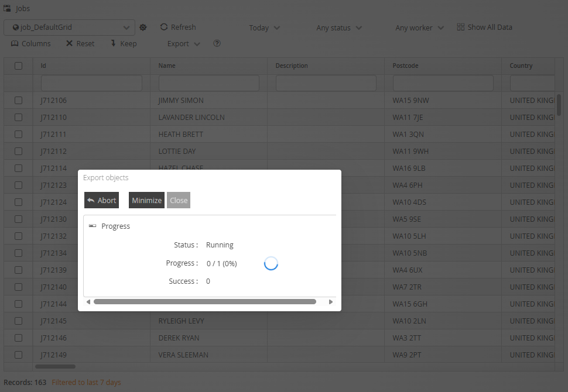Check the row checkbox for J712106

(18, 101)
